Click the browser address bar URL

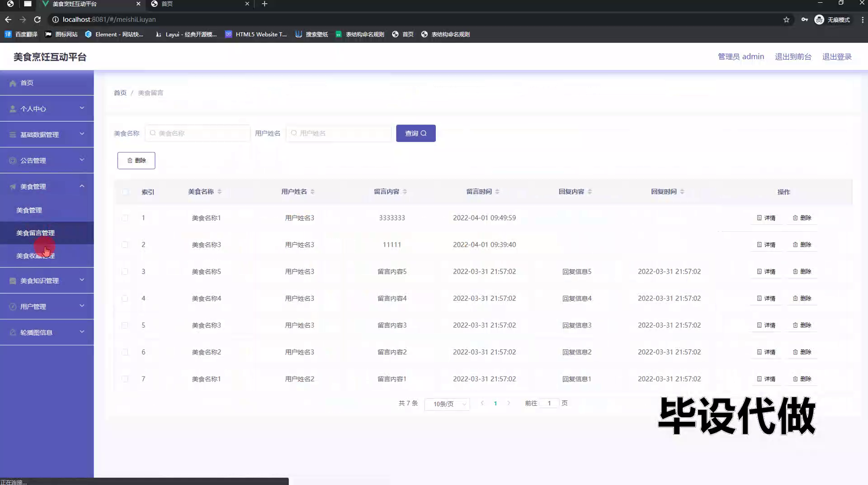tap(109, 19)
